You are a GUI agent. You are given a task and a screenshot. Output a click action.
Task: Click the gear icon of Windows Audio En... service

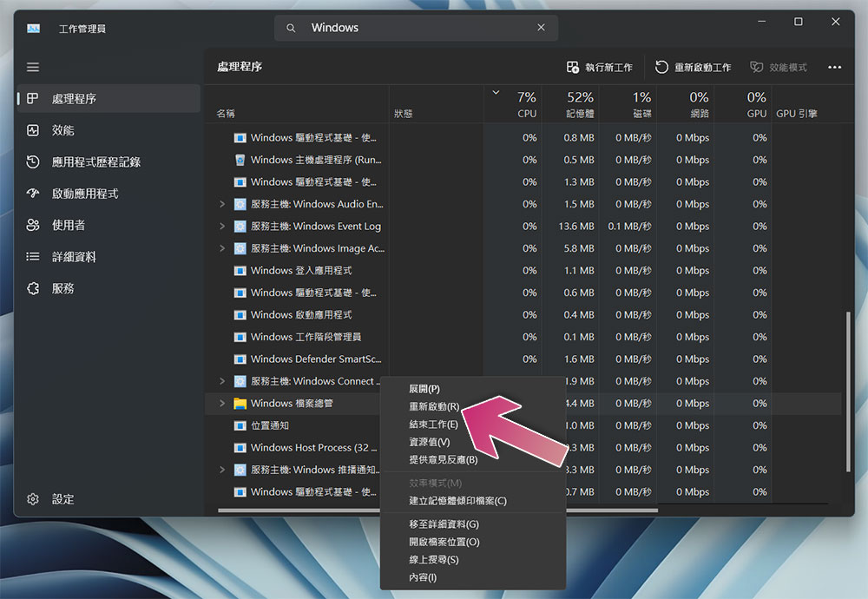point(240,204)
